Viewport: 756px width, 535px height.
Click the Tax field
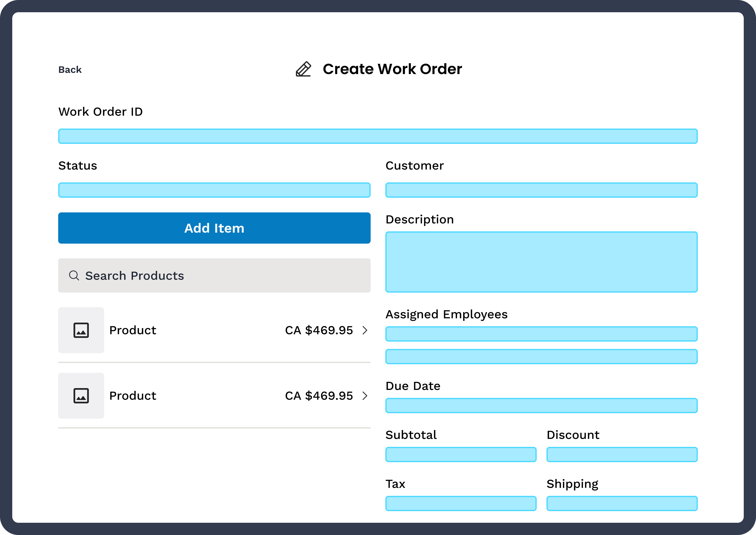pos(461,503)
